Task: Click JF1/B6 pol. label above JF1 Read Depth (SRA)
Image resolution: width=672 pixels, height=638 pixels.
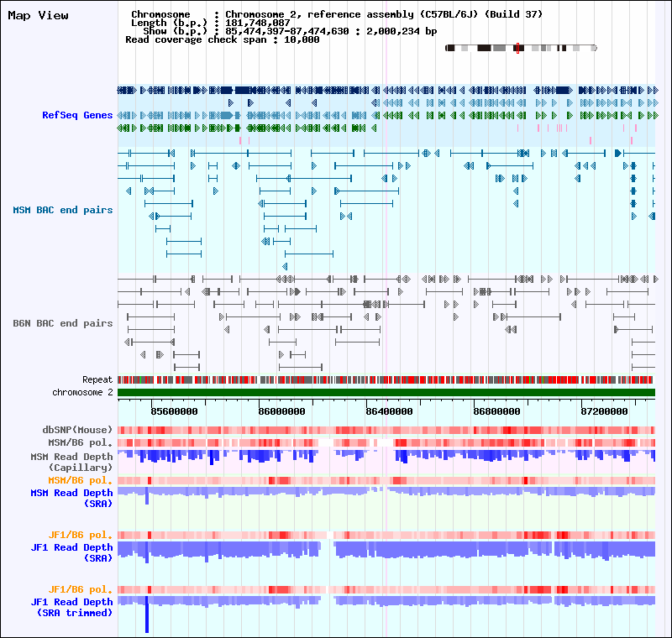Action: pos(80,535)
